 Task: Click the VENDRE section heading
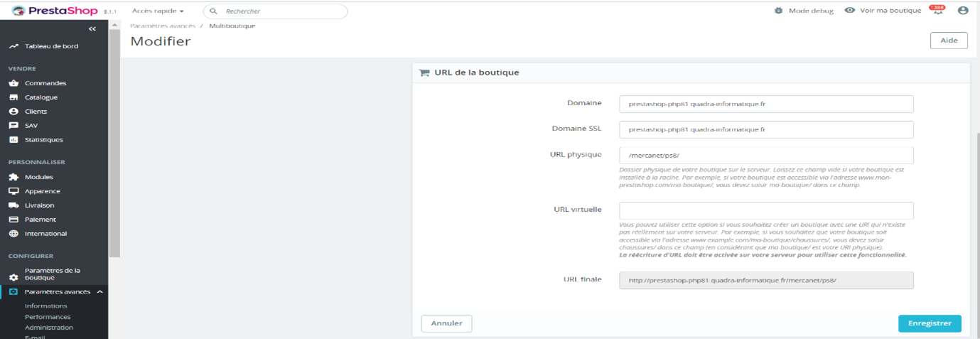tap(22, 69)
